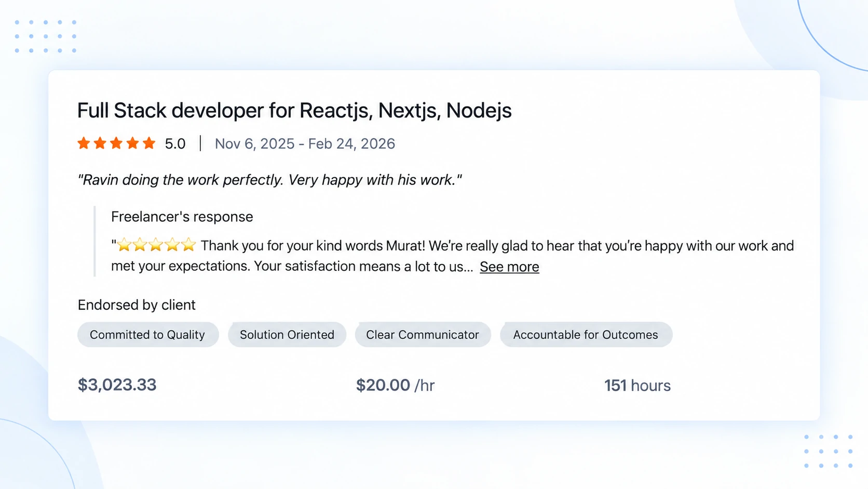The height and width of the screenshot is (489, 868).
Task: Click the Endorsed by client label
Action: [x=137, y=305]
